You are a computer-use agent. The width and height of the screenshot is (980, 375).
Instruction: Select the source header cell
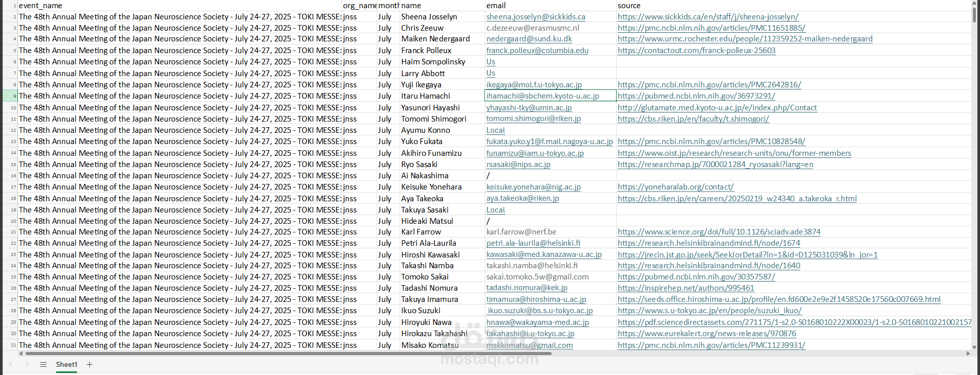[794, 6]
